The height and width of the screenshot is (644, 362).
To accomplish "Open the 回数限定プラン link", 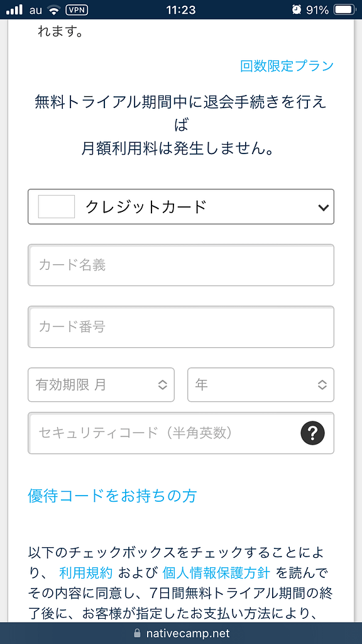I will point(286,65).
